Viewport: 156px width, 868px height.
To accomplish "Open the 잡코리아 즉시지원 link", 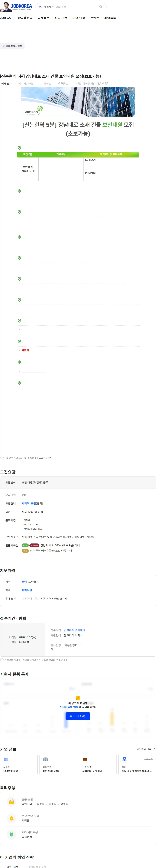I will click(x=74, y=630).
